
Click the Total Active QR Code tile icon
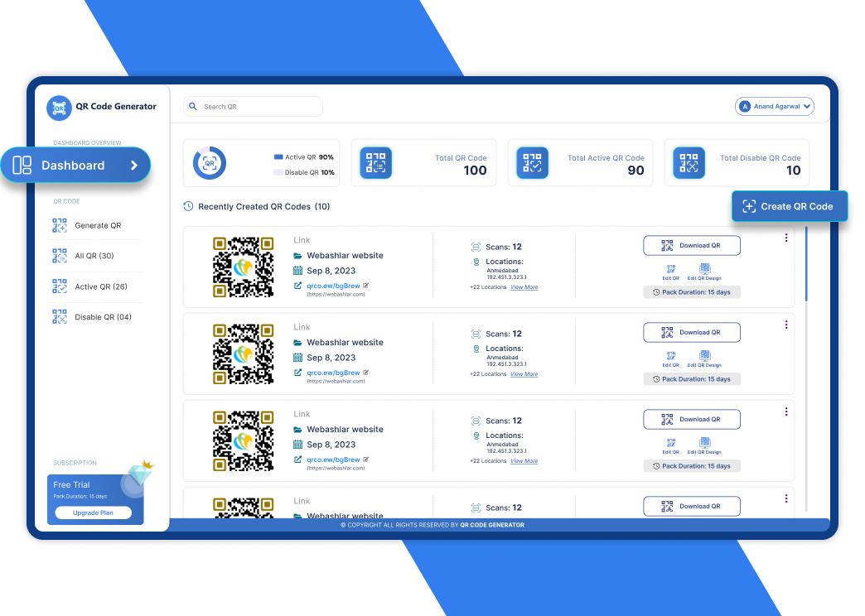click(533, 162)
